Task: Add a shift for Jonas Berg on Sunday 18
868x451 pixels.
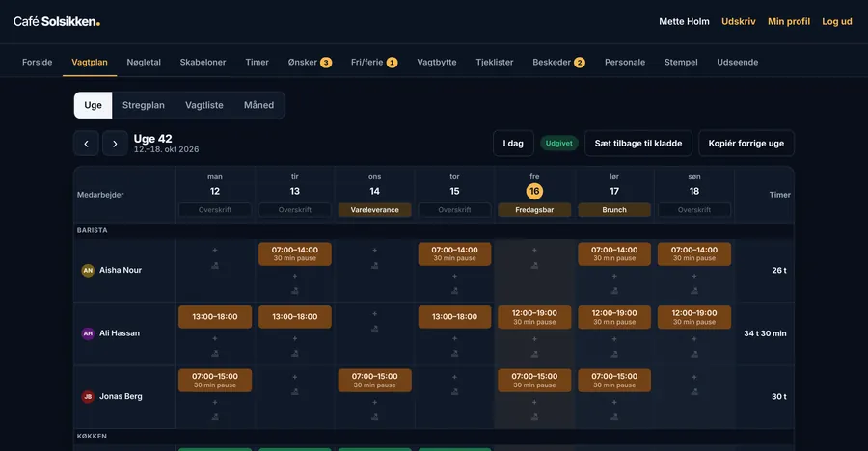Action: coord(694,377)
